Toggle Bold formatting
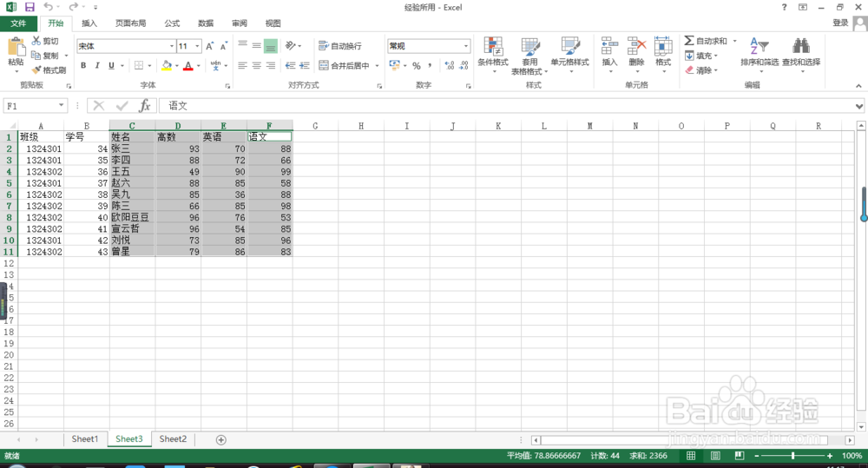868x468 pixels. click(83, 65)
